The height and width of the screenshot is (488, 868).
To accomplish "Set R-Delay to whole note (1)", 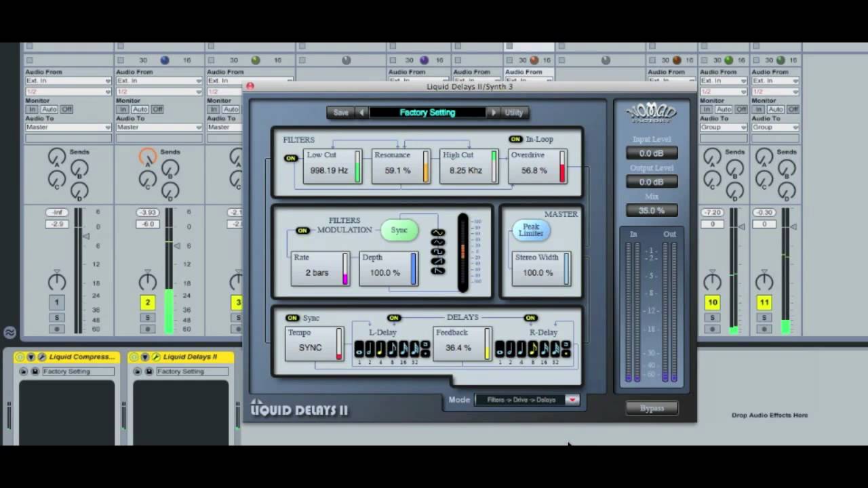I will (x=500, y=349).
